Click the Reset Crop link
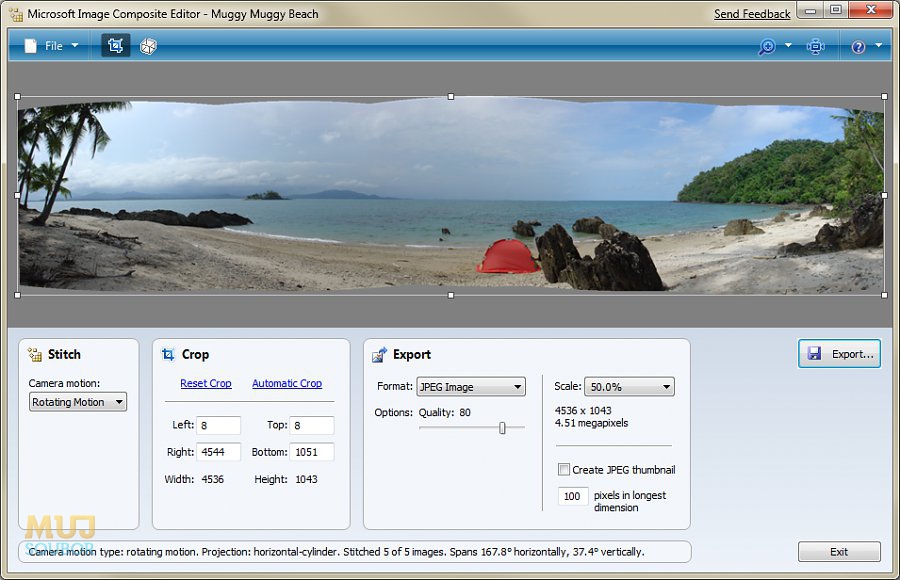900x580 pixels. tap(205, 383)
